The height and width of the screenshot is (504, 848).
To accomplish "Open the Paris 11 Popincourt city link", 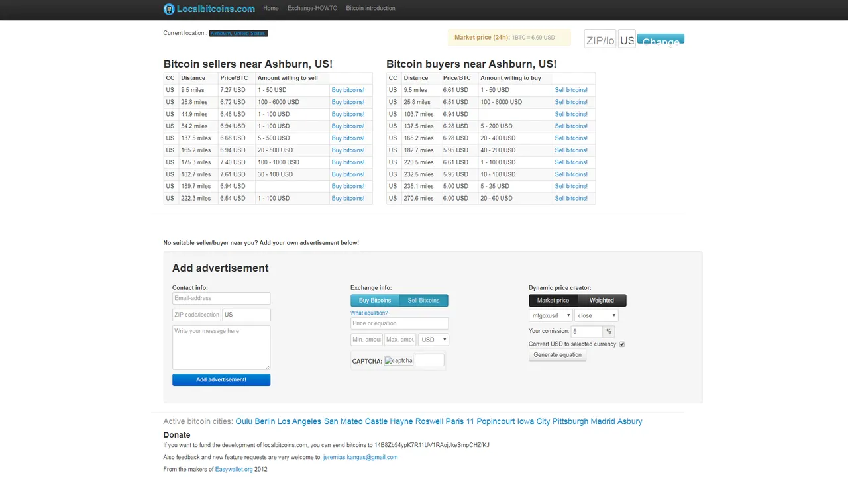I will (x=480, y=421).
